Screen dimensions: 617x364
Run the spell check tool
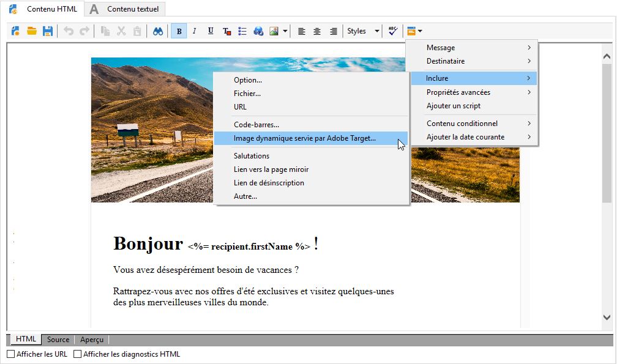point(393,31)
